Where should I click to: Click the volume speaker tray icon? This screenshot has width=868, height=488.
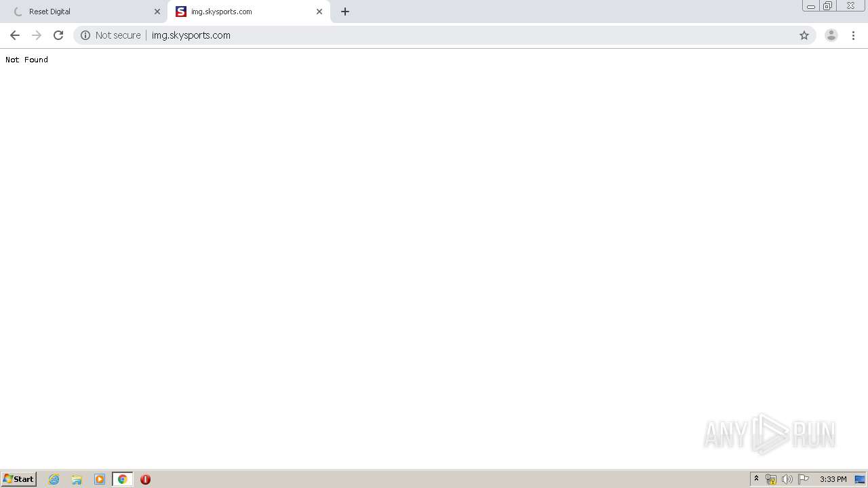coord(787,479)
